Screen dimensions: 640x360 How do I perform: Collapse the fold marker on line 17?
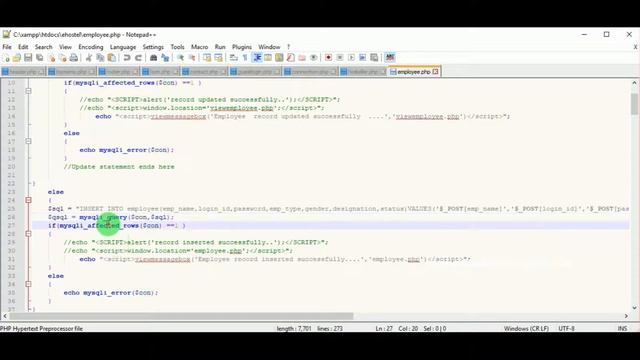point(28,141)
